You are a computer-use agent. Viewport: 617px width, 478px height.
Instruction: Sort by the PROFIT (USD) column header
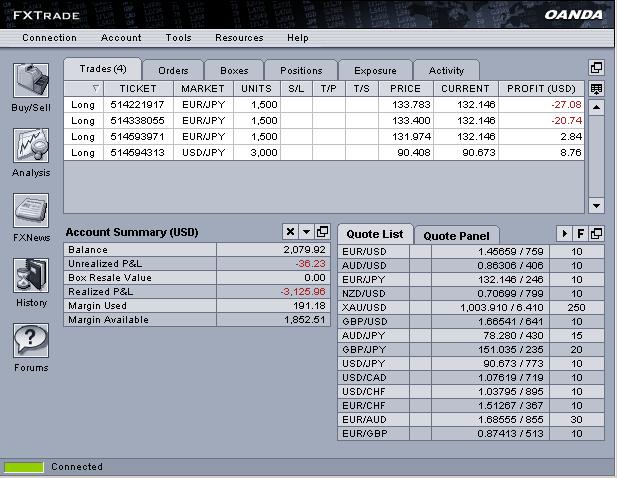tap(541, 89)
